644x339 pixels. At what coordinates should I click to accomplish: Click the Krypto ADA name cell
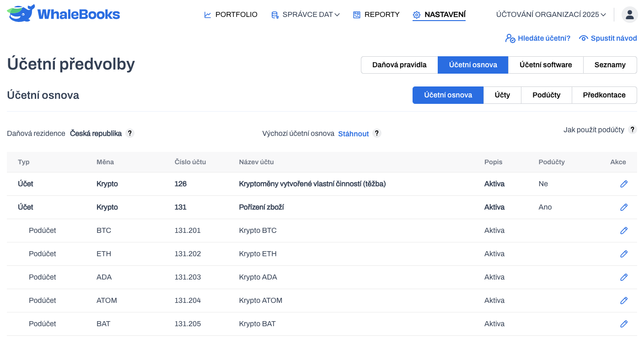tap(258, 277)
